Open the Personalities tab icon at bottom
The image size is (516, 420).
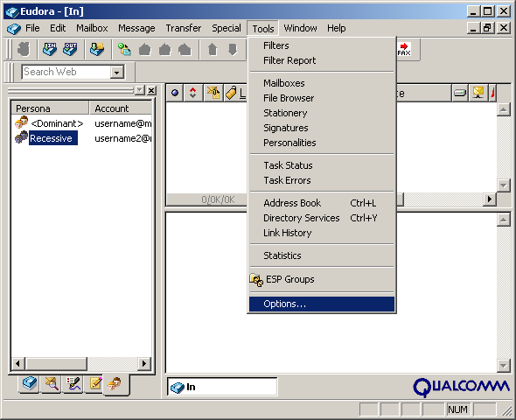click(x=115, y=384)
